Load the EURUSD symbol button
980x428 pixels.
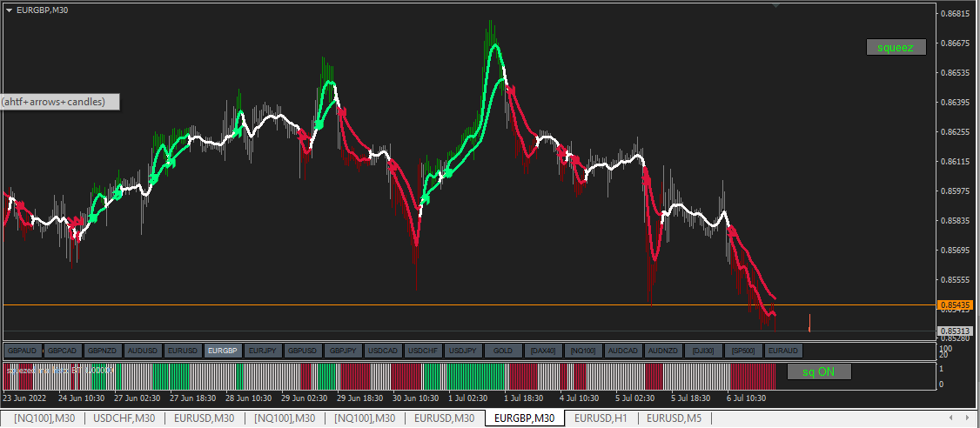184,351
